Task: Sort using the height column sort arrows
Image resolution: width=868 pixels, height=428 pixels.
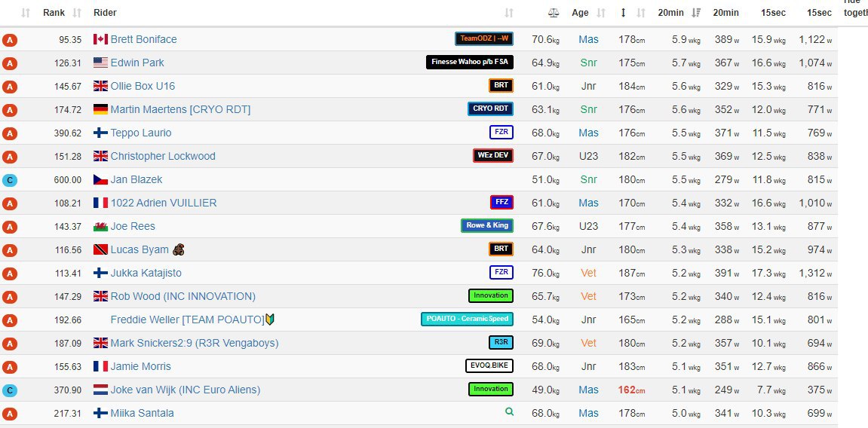Action: 641,13
